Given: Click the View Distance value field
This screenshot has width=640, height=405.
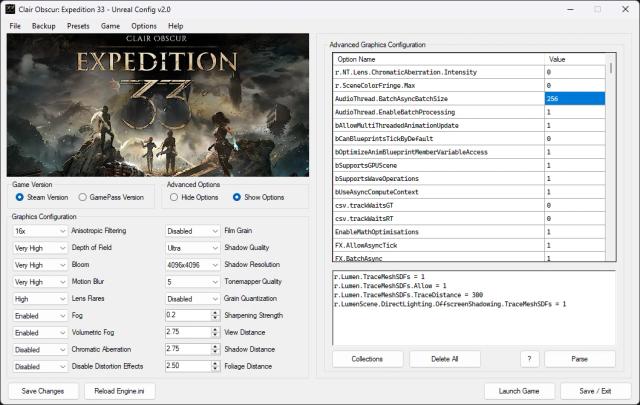Looking at the screenshot, I should [188, 332].
